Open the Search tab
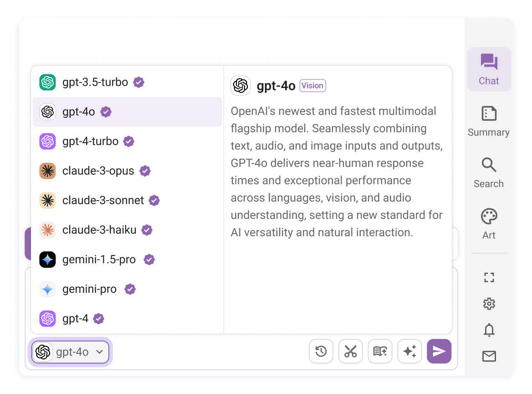 (489, 173)
